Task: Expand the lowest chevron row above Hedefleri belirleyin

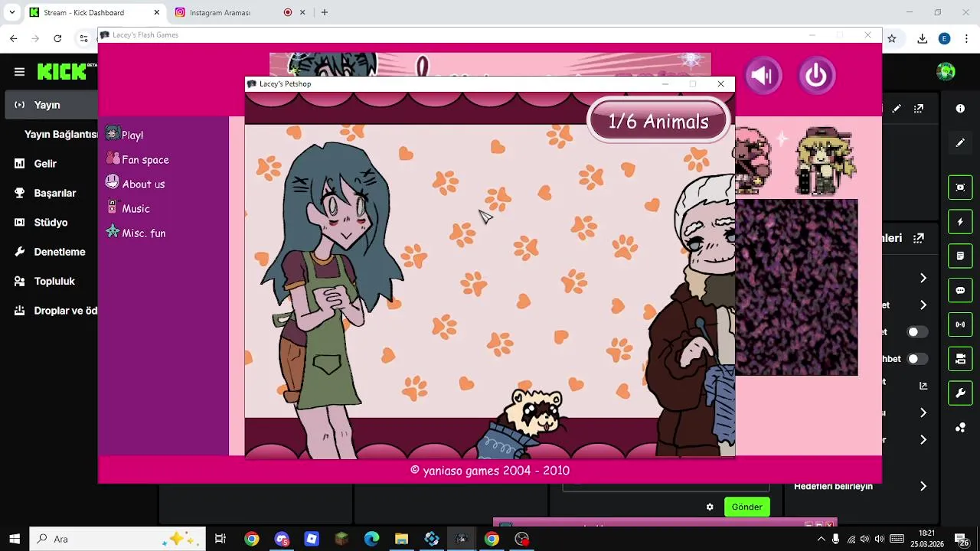Action: [x=923, y=440]
